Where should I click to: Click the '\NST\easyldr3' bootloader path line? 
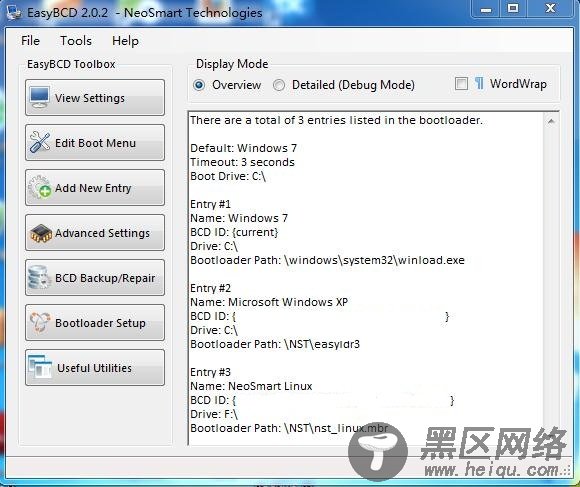pyautogui.click(x=275, y=344)
